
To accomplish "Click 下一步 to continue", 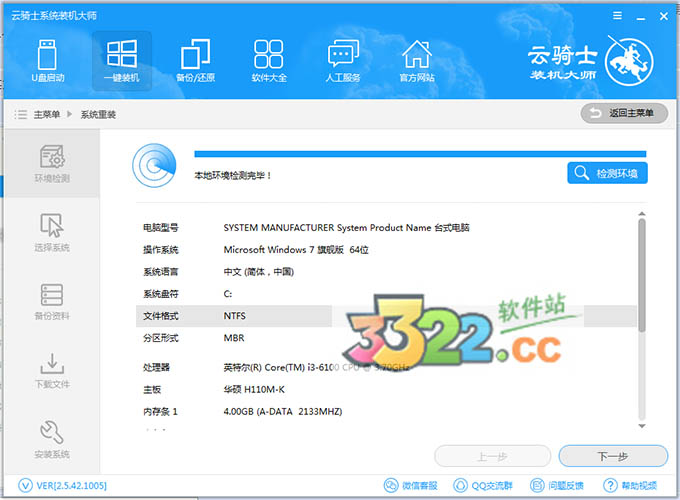I will (x=613, y=456).
